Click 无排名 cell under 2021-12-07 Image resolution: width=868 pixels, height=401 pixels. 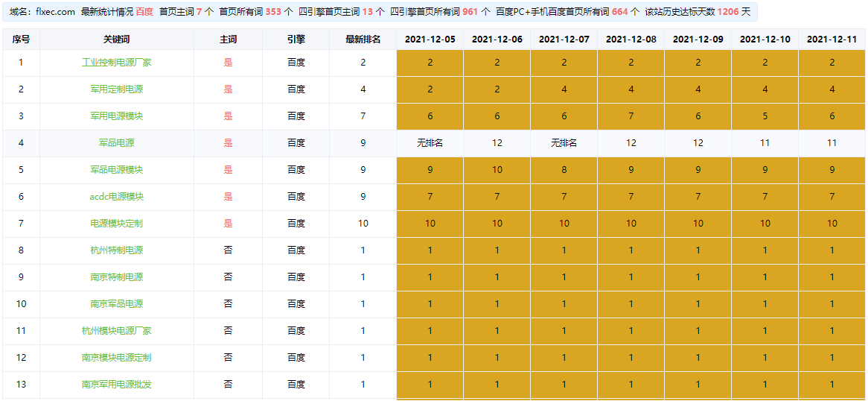coord(564,143)
